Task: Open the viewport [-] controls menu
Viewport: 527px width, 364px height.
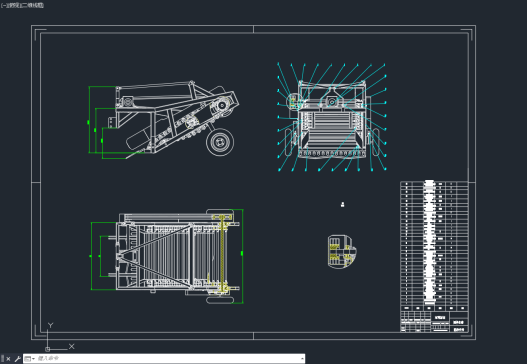Action: coord(3,5)
